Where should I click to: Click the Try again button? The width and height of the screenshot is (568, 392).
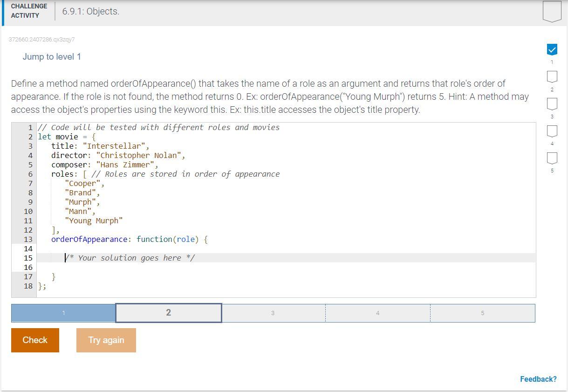106,340
